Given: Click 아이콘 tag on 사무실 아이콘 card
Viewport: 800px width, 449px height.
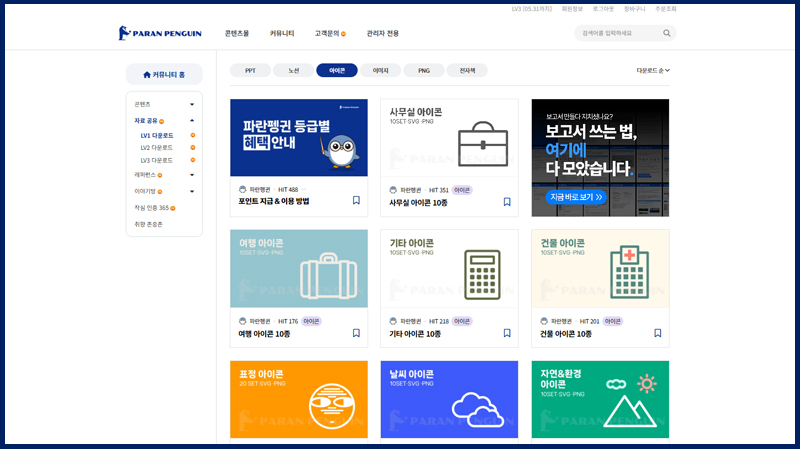Looking at the screenshot, I should (462, 190).
